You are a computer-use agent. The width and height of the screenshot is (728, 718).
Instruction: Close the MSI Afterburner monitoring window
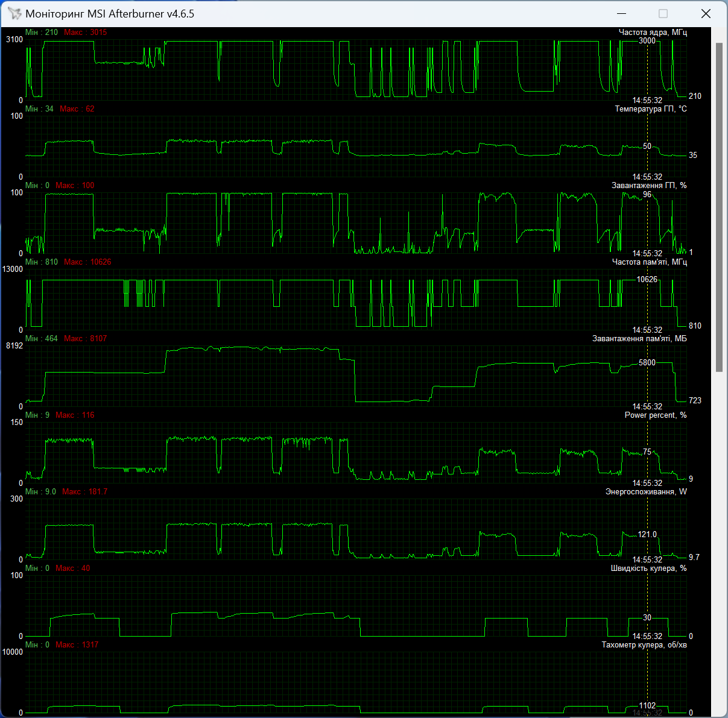[706, 13]
